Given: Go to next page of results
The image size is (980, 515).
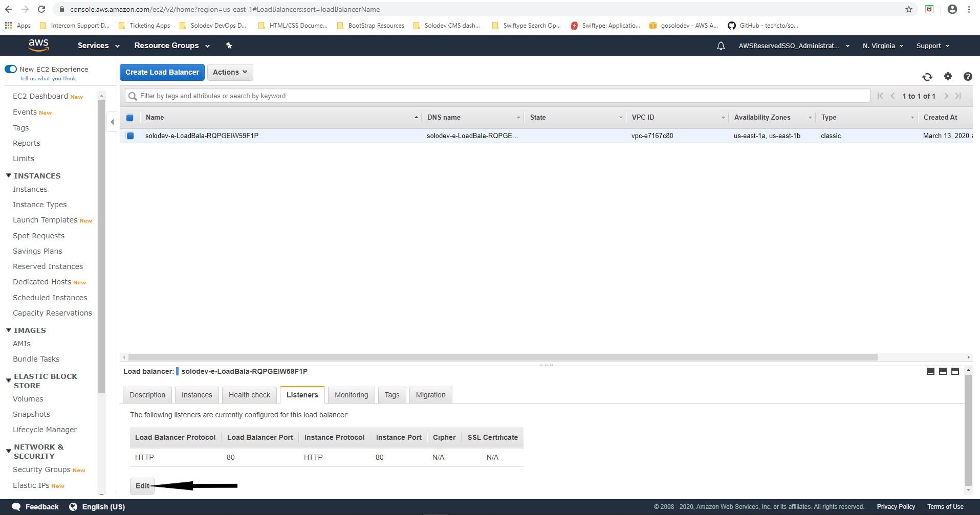Looking at the screenshot, I should [946, 96].
